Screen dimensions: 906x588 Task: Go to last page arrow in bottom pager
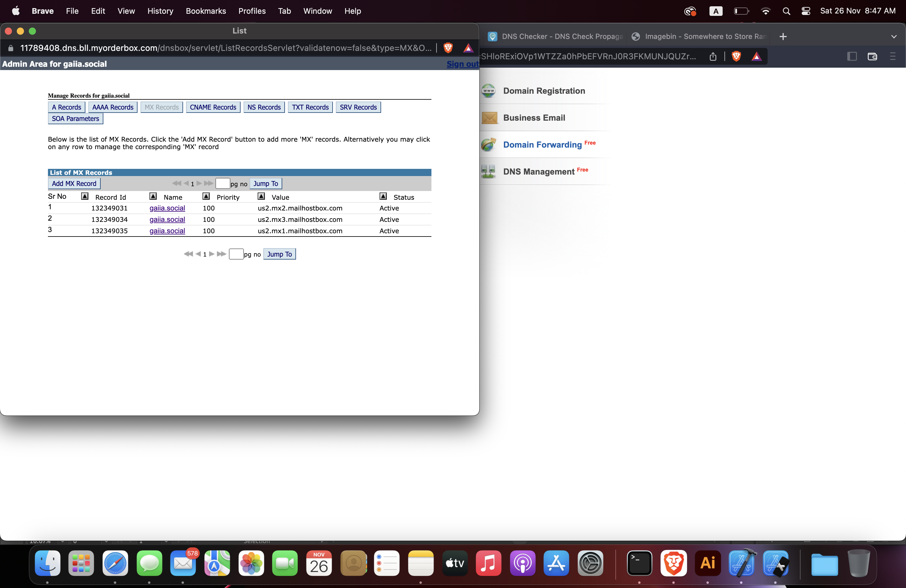coord(221,254)
